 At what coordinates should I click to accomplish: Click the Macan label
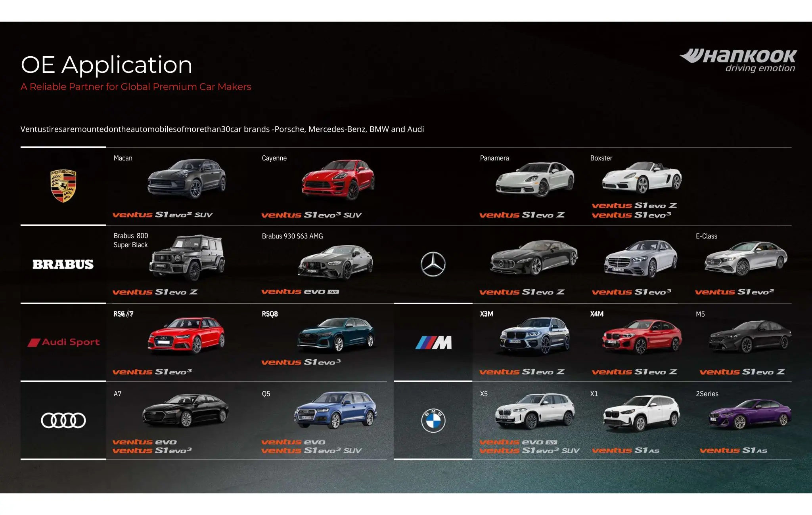123,158
